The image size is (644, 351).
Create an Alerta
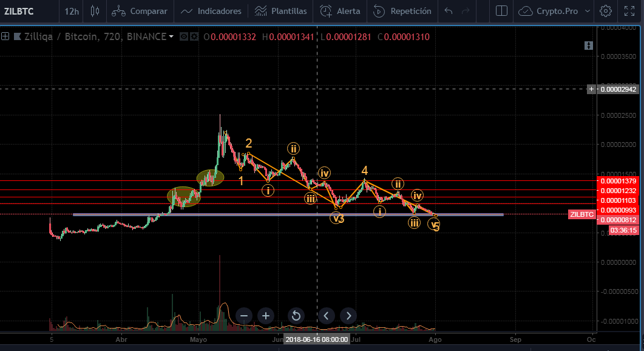(340, 11)
